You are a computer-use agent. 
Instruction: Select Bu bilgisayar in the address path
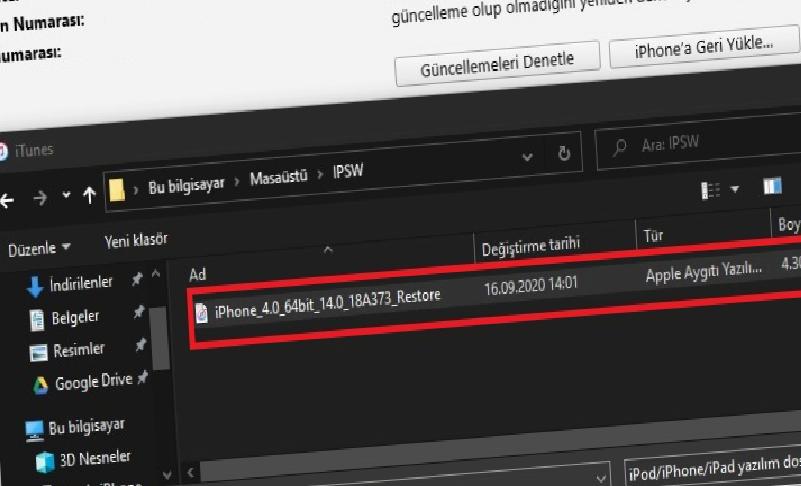click(186, 186)
